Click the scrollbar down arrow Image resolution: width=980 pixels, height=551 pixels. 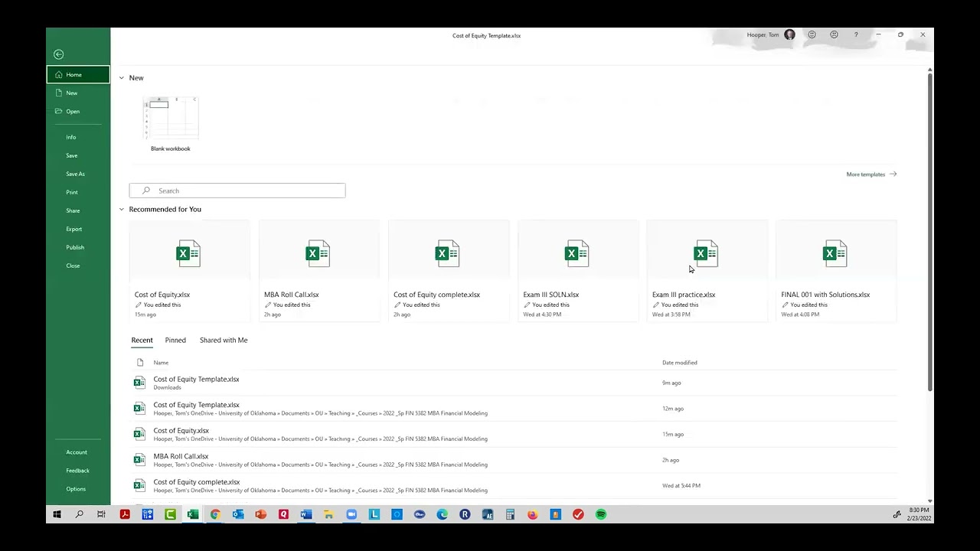point(930,501)
